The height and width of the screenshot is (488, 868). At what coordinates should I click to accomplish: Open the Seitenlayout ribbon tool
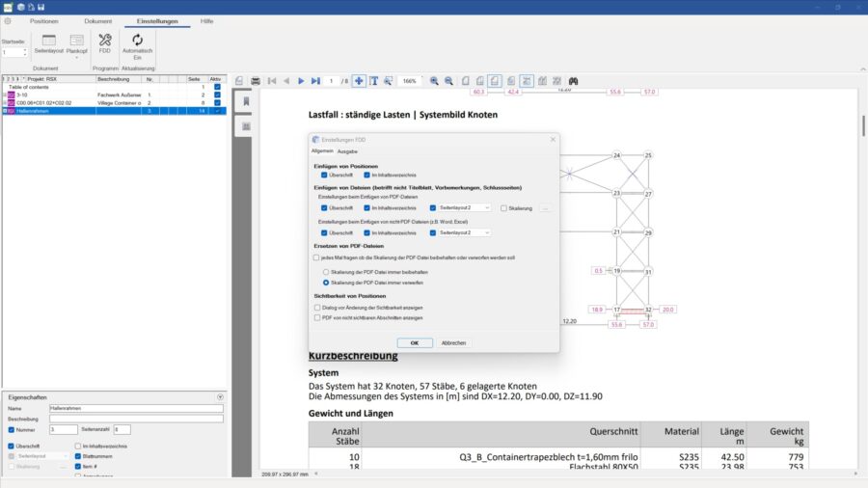[46, 43]
